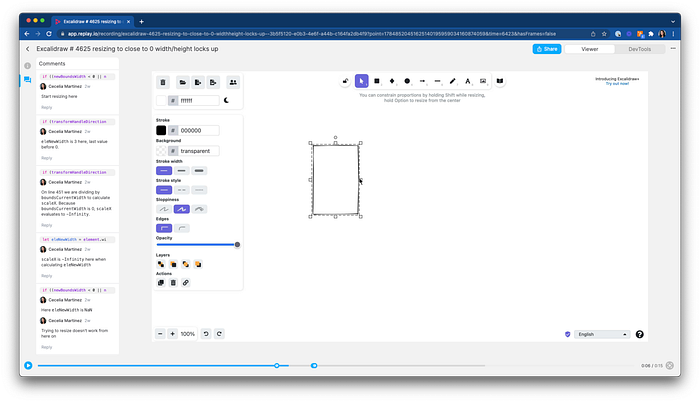The image size is (700, 402).
Task: Select the Line tool
Action: 438,81
